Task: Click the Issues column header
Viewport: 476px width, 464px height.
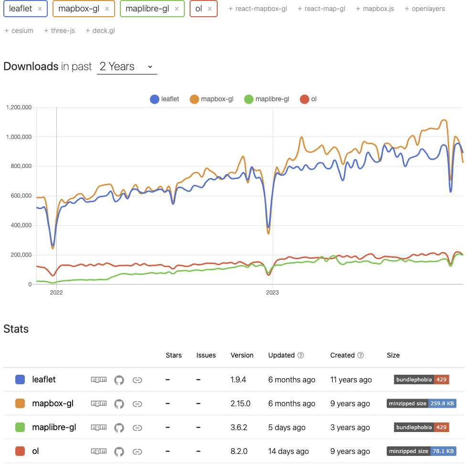Action: click(x=206, y=355)
